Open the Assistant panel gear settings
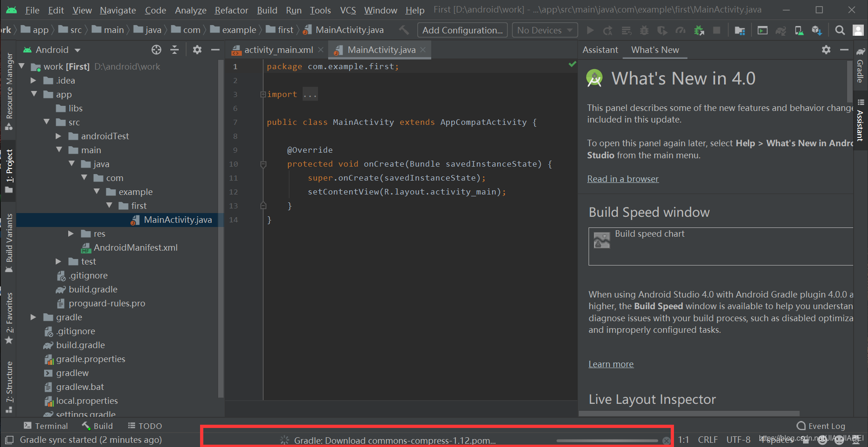This screenshot has width=868, height=447. (x=826, y=50)
